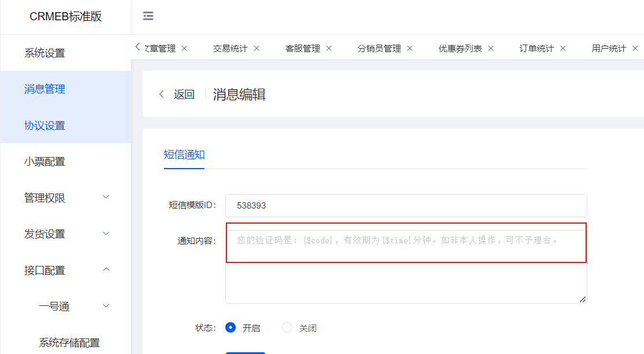
Task: Close the 客服管理 tab
Action: coord(328,49)
